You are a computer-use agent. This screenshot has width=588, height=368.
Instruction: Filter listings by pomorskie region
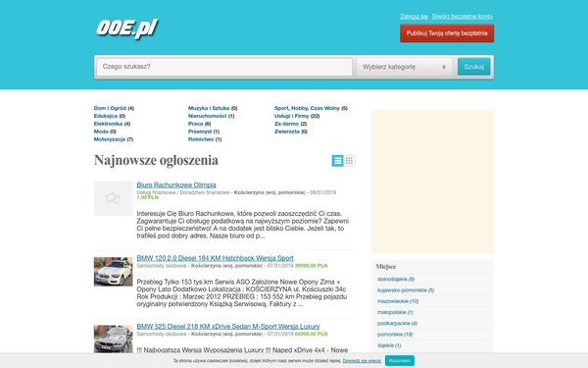point(390,335)
